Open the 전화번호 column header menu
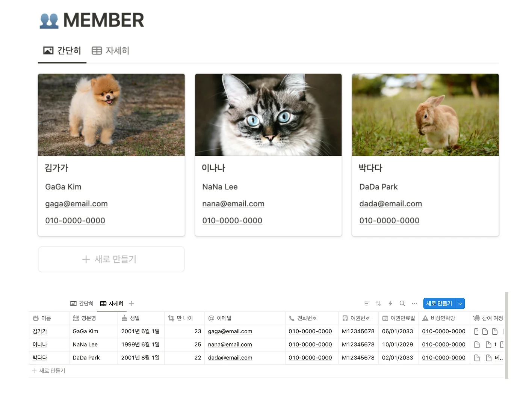 (x=311, y=318)
